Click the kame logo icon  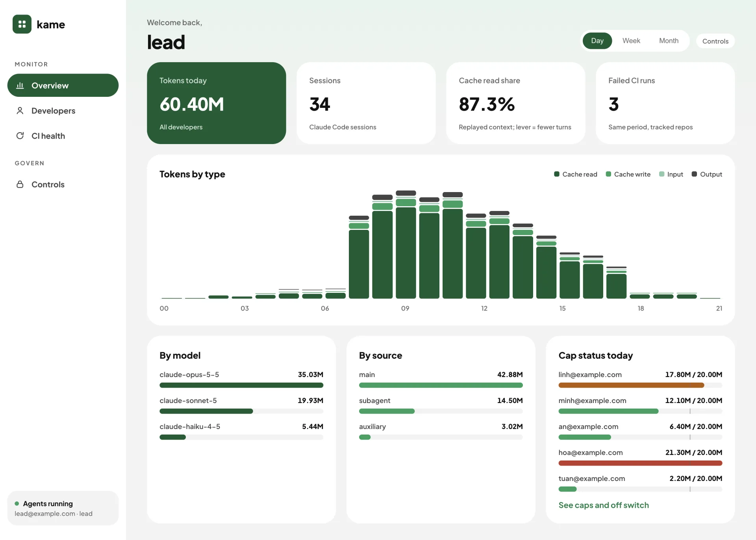22,24
